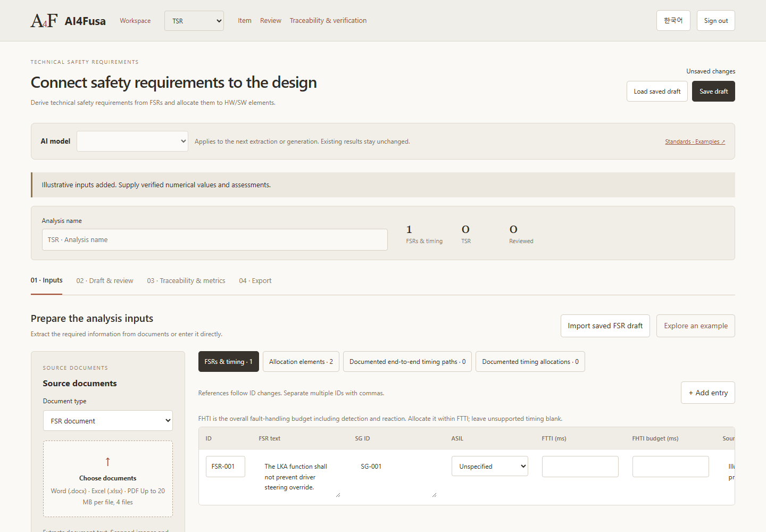Go to Workspace link
The height and width of the screenshot is (532, 766).
pyautogui.click(x=135, y=21)
